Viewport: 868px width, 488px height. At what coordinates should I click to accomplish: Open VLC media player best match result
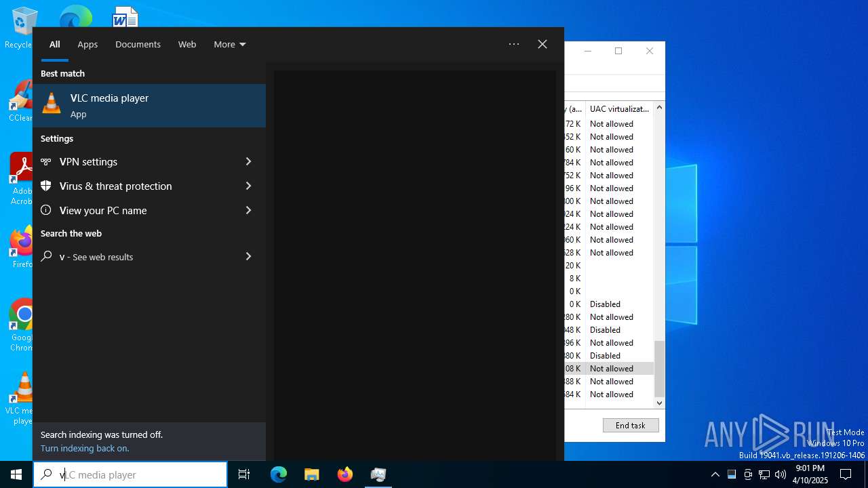click(x=149, y=106)
